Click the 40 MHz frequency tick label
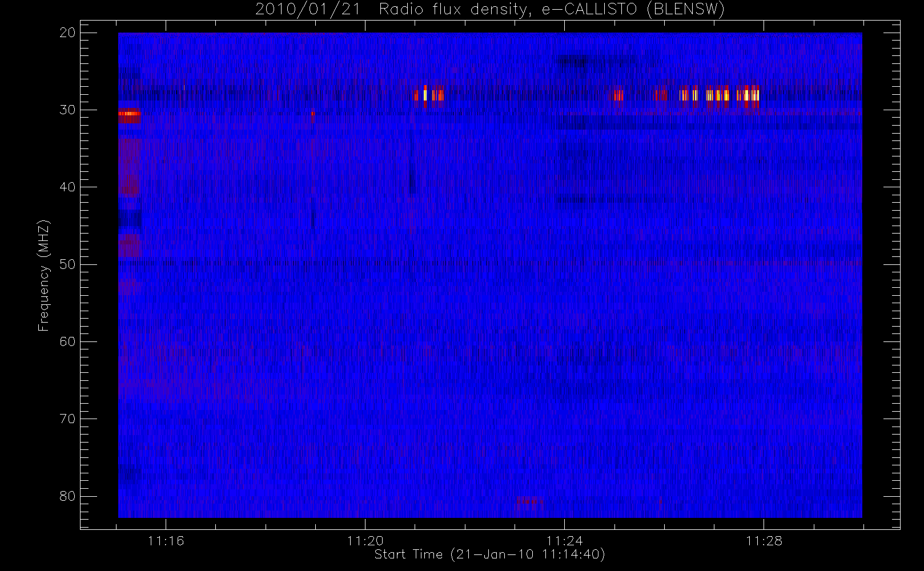The image size is (924, 571). pyautogui.click(x=67, y=187)
